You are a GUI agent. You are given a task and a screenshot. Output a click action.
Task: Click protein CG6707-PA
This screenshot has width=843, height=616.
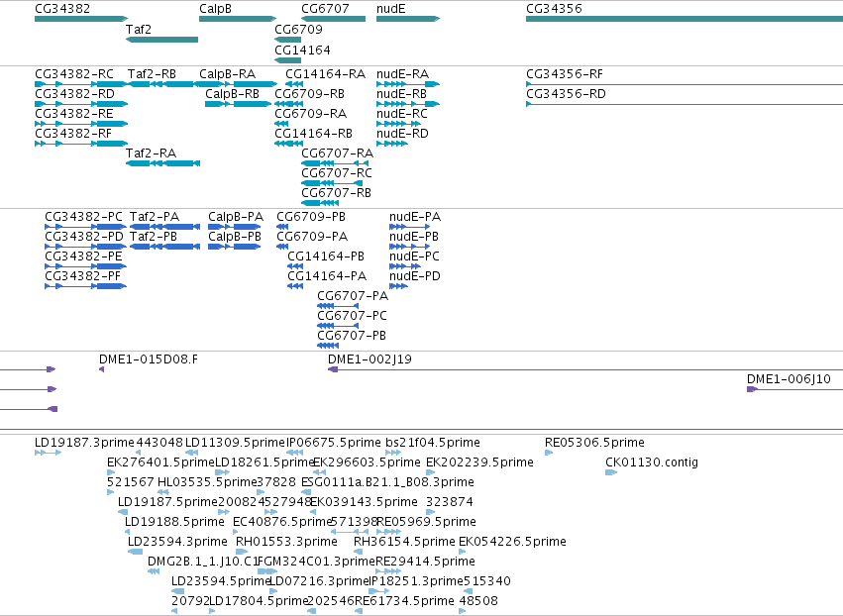point(353,296)
